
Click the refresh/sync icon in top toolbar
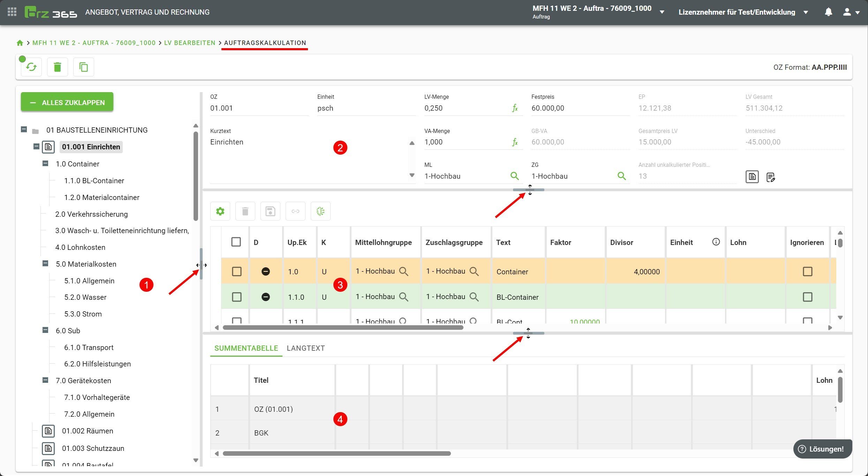click(31, 67)
